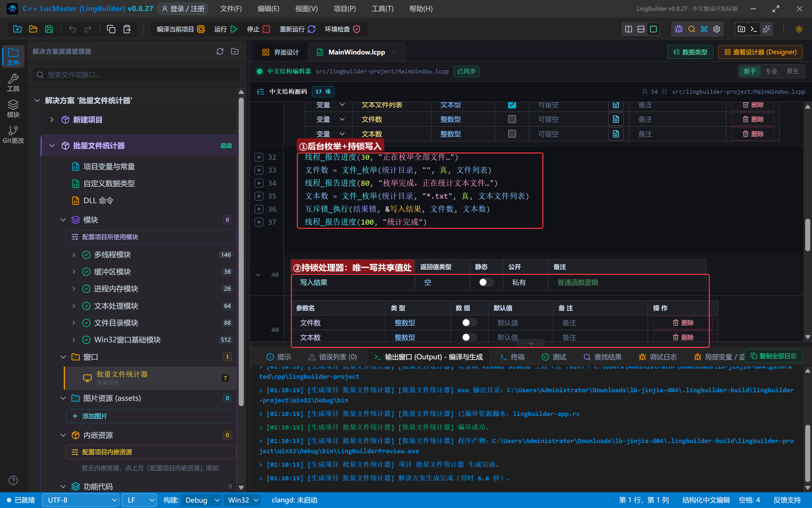812x508 pixels.
Task: Click 查看设计器 (Designer) button
Action: pyautogui.click(x=760, y=52)
